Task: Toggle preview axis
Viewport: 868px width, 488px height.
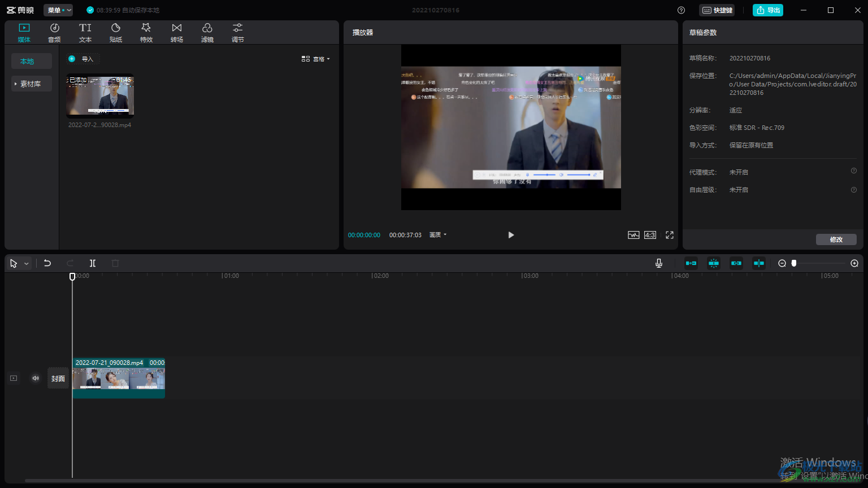Action: coord(759,263)
